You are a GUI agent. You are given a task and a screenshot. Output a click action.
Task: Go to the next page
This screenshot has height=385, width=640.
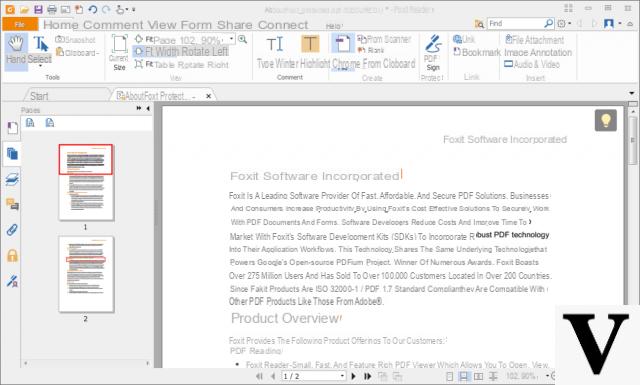click(353, 376)
